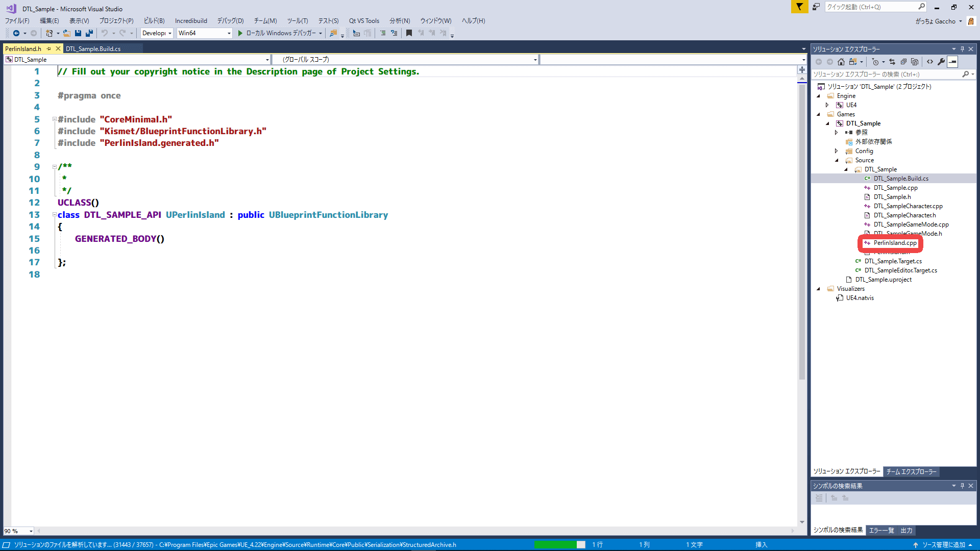
Task: Open the 90 % zoom level combo
Action: 31,531
